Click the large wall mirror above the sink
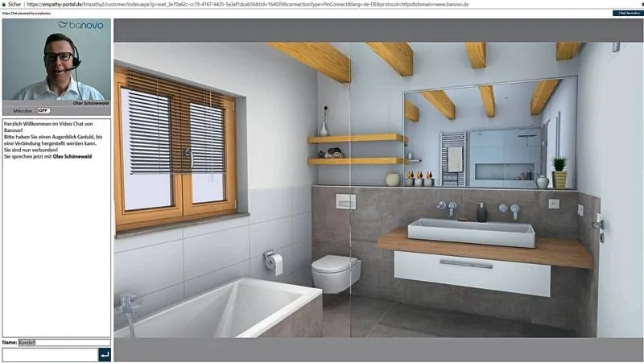 click(x=489, y=133)
